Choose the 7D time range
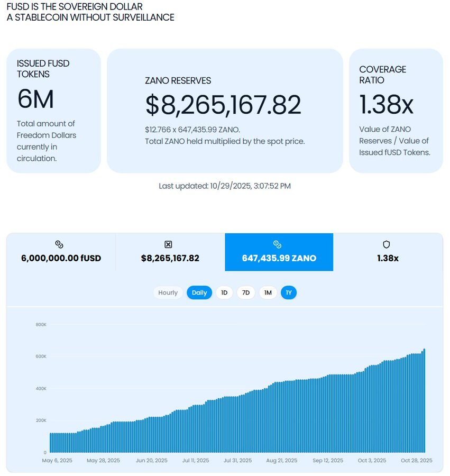 coord(246,292)
